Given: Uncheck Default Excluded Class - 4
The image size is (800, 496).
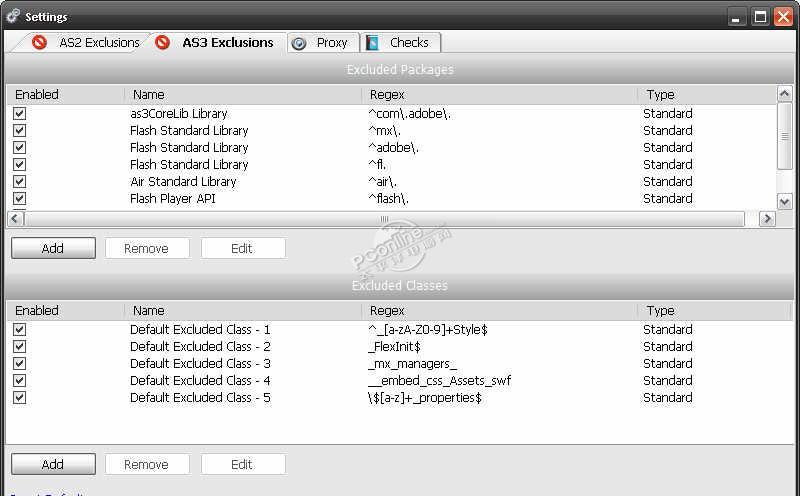Looking at the screenshot, I should [19, 380].
